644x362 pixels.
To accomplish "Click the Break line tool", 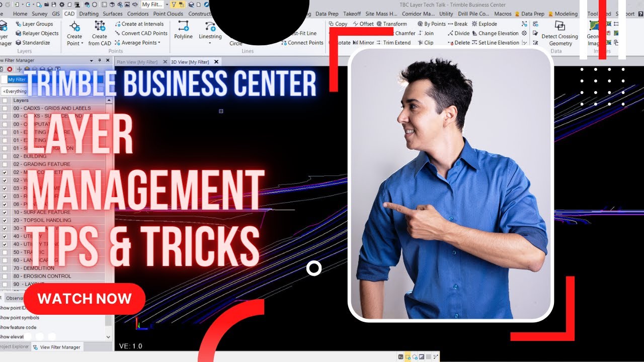I will pyautogui.click(x=457, y=24).
